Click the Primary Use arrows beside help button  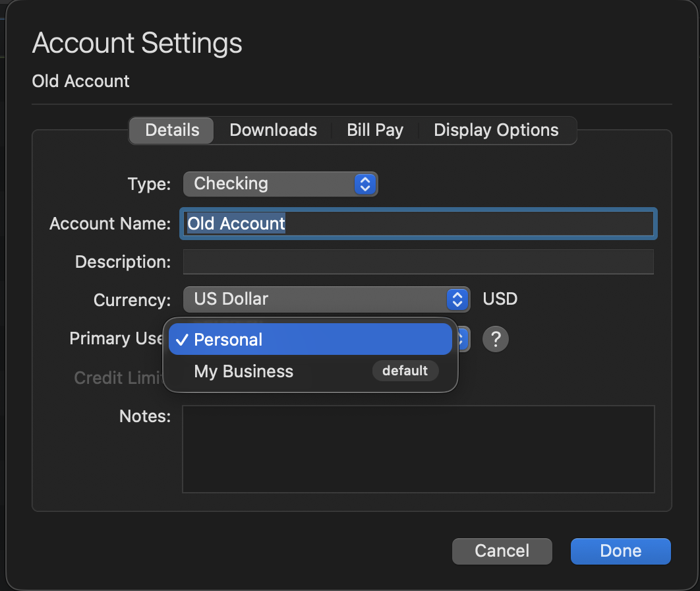(464, 340)
